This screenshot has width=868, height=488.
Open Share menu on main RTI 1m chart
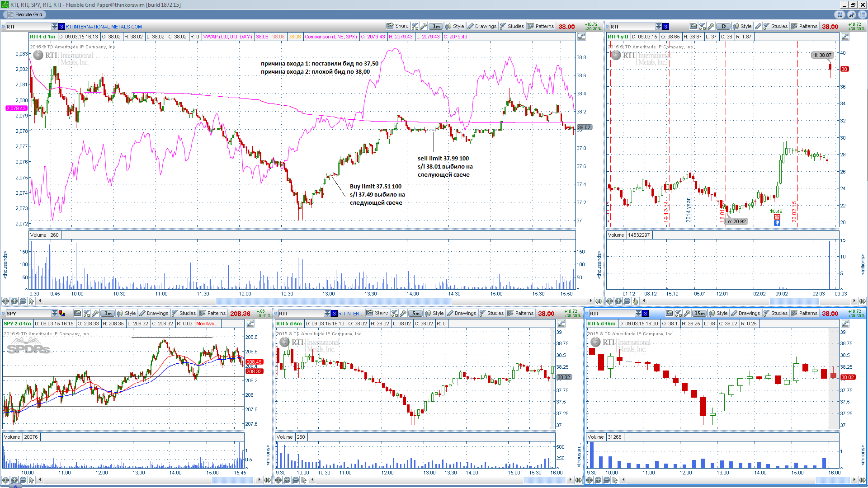pyautogui.click(x=397, y=26)
